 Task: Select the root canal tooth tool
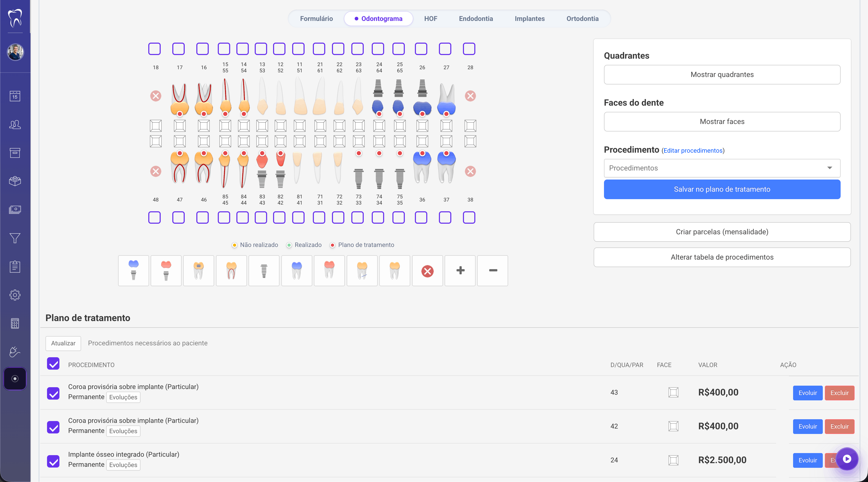[x=231, y=270]
